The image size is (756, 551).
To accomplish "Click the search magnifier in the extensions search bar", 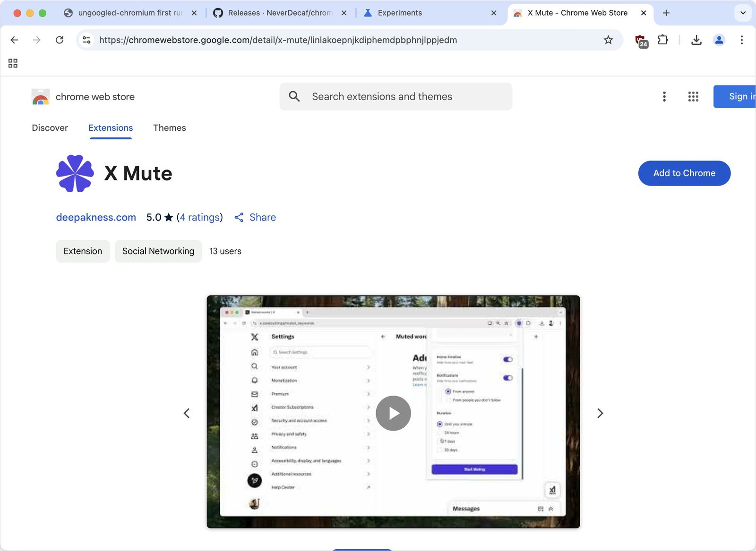I will 294,96.
